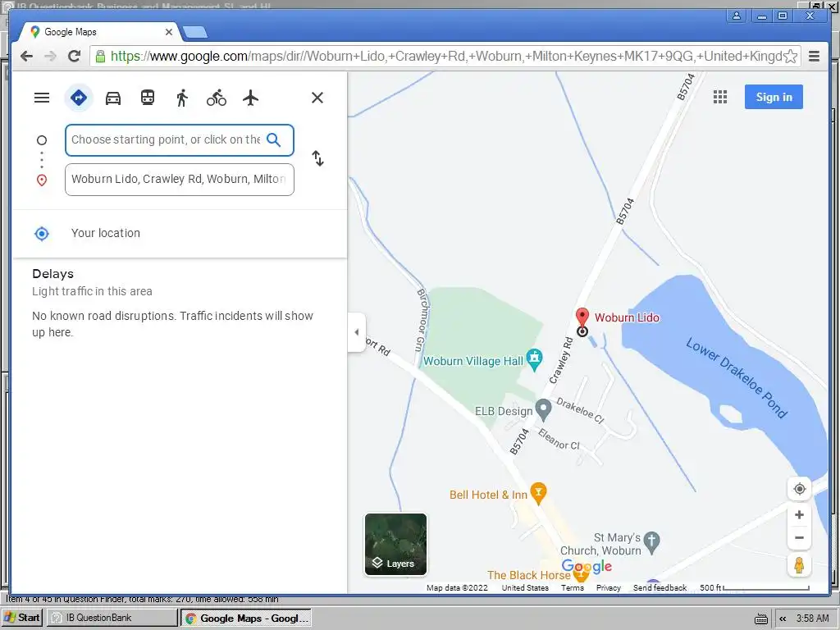Go forward in browser
The height and width of the screenshot is (630, 840).
click(x=50, y=56)
